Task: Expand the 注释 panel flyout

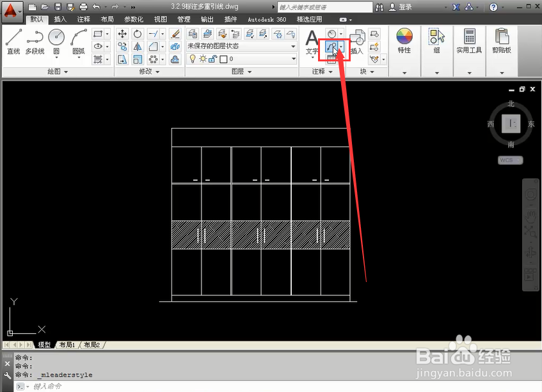Action: (x=322, y=72)
